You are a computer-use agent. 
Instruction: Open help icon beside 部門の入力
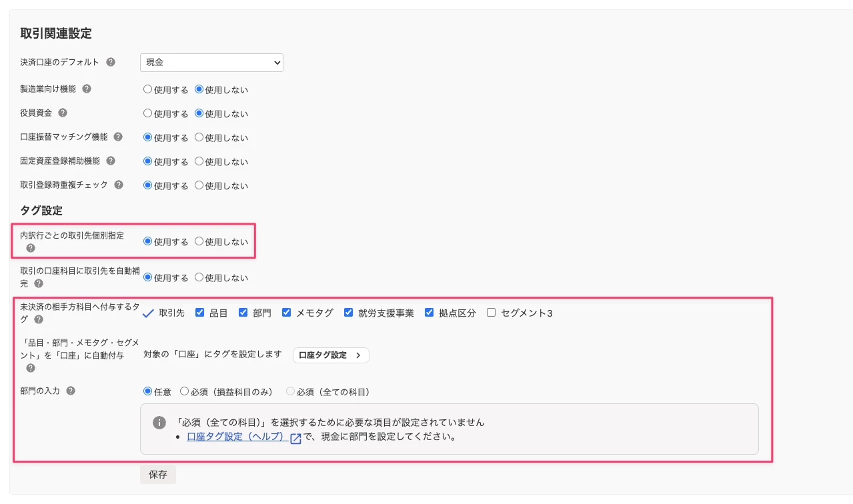tap(71, 391)
